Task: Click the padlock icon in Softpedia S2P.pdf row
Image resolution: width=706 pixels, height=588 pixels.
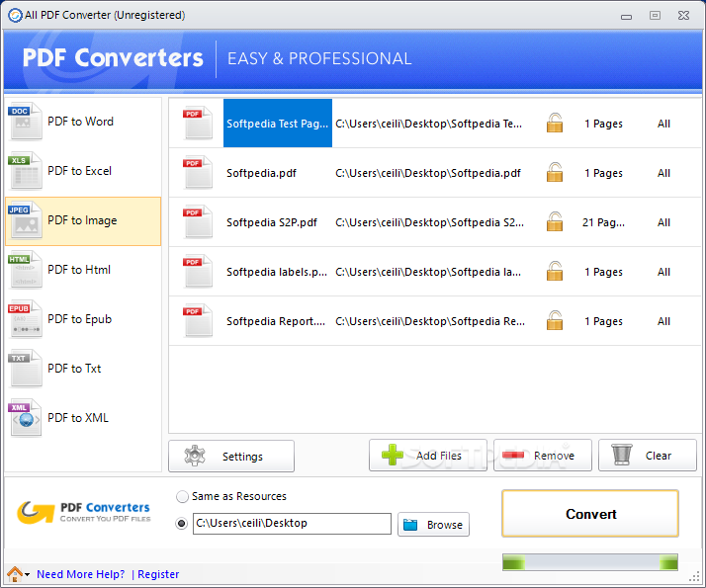Action: point(555,221)
